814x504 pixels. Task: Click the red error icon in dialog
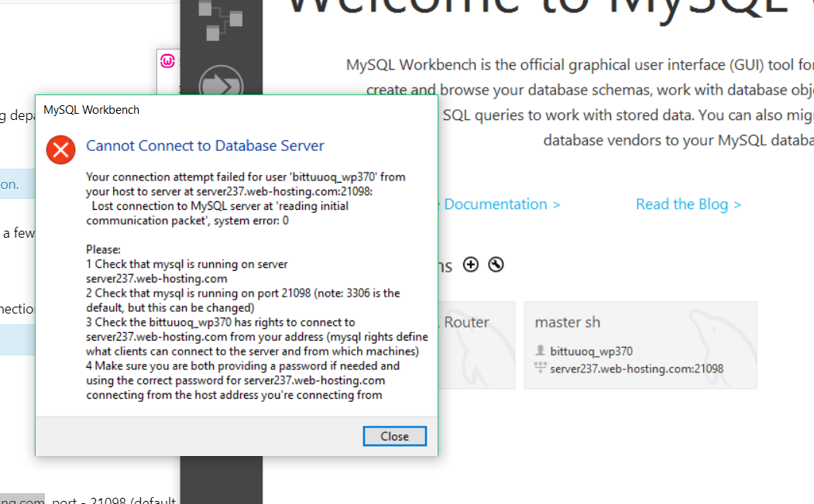click(x=60, y=149)
